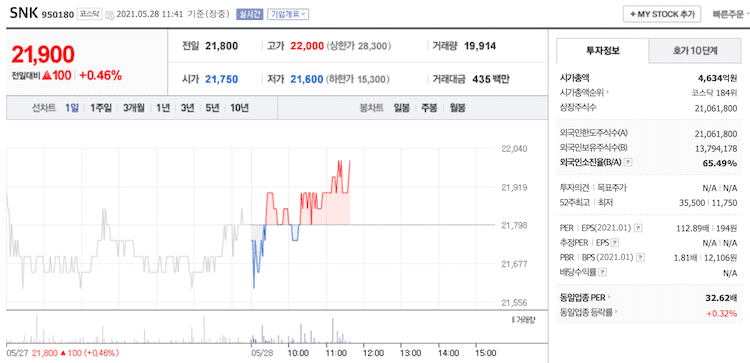Click the SNK stock name
Viewport: 750px width, 363px height.
click(x=24, y=13)
